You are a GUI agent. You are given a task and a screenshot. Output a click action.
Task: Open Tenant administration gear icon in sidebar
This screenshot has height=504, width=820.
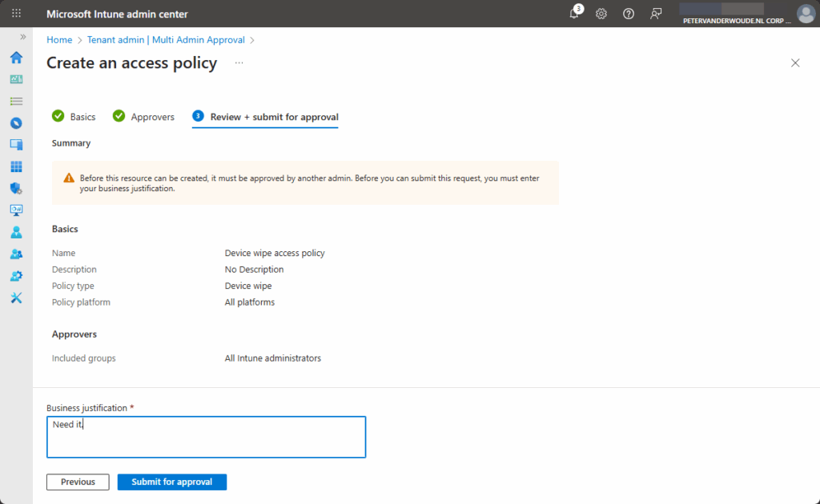pyautogui.click(x=16, y=276)
